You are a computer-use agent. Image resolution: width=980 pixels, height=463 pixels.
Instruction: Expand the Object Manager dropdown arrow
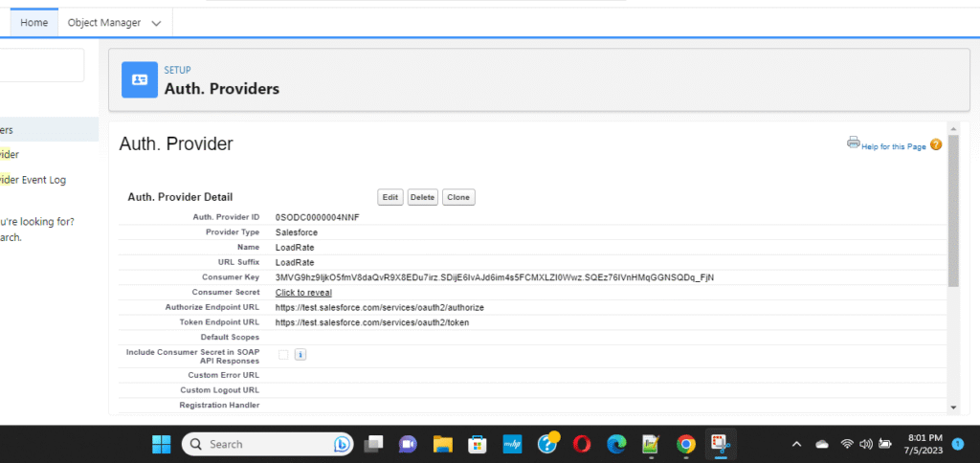[156, 22]
